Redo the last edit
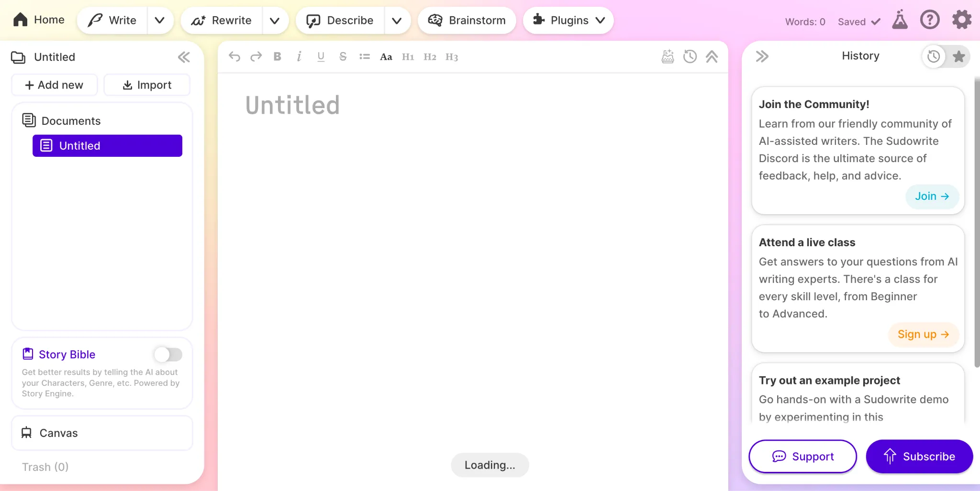 [x=256, y=56]
